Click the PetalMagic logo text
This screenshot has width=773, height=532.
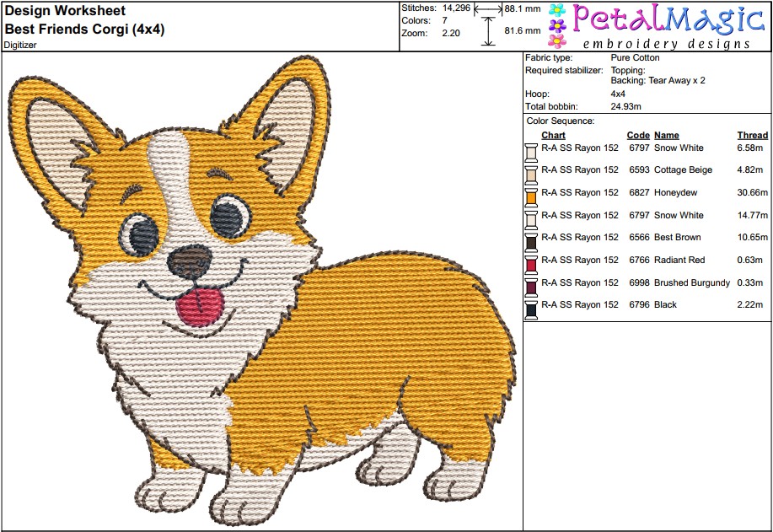click(x=668, y=19)
